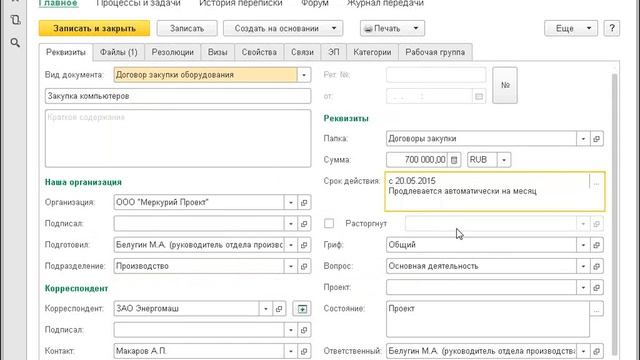Expand the Вопрос dropdown
The height and width of the screenshot is (360, 640).
tap(583, 266)
